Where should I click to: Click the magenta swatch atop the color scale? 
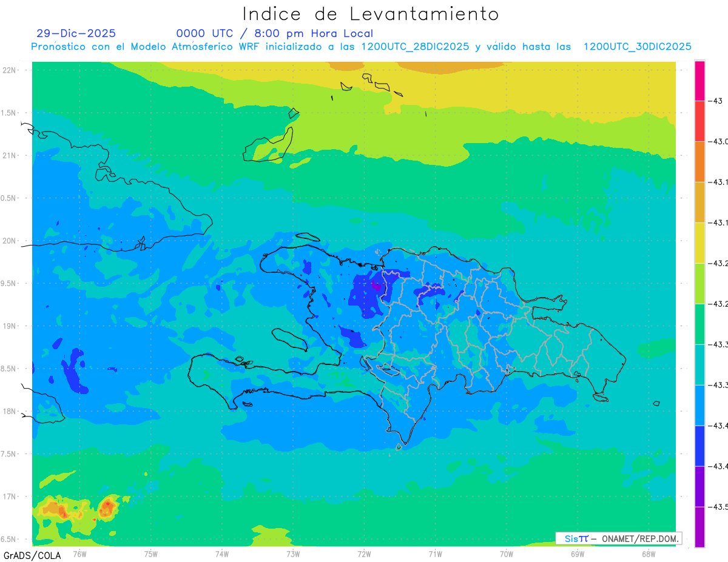pyautogui.click(x=699, y=81)
